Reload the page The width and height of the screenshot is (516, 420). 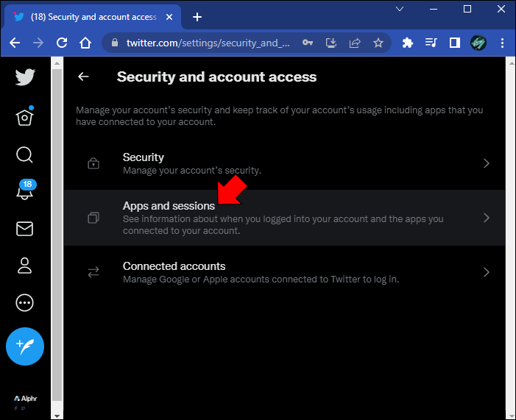[62, 43]
